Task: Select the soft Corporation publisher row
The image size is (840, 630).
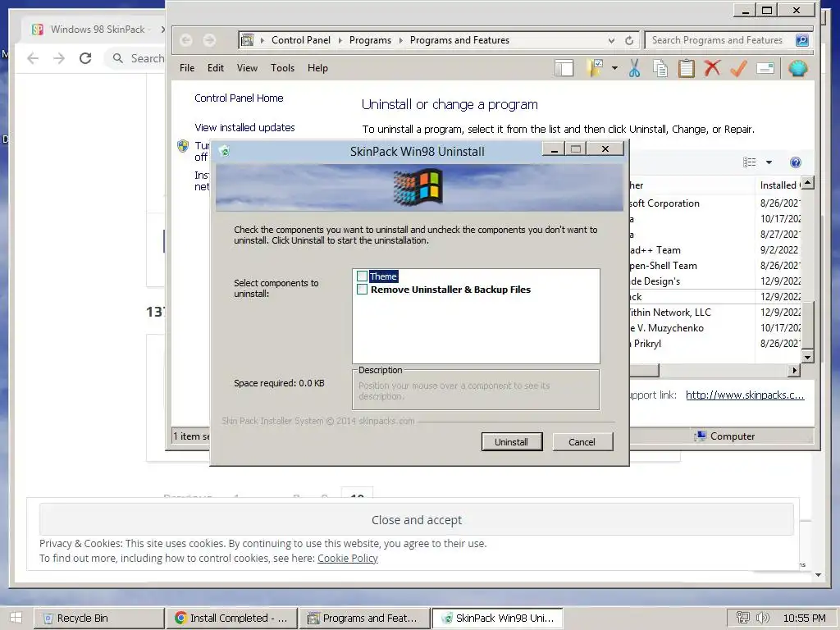Action: (x=714, y=203)
